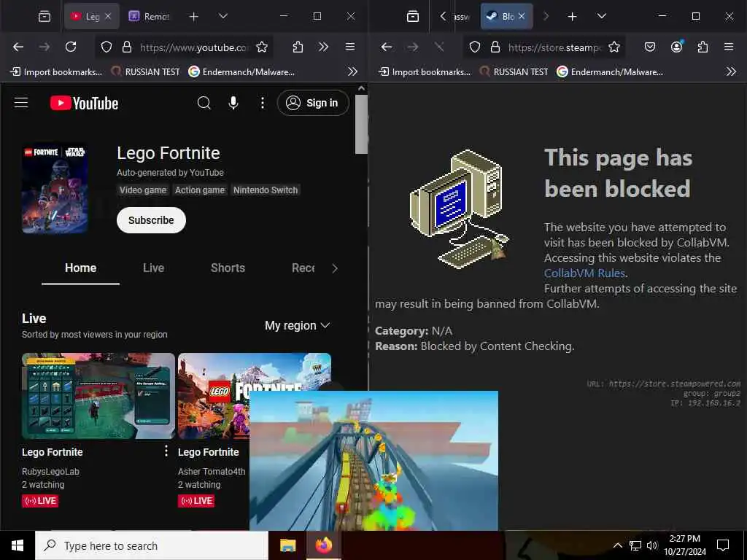
Task: Open the My region dropdown
Action: point(298,326)
